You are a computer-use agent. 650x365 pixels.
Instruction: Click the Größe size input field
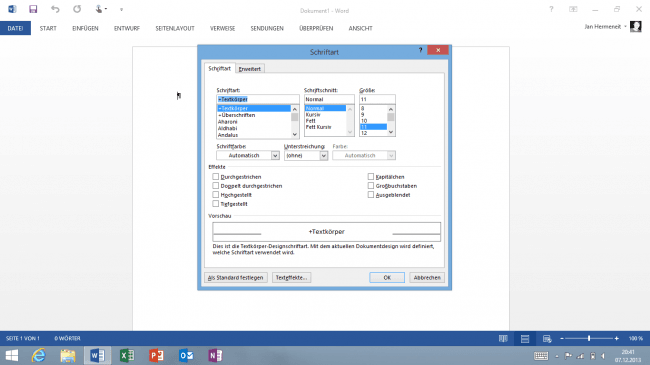[377, 99]
